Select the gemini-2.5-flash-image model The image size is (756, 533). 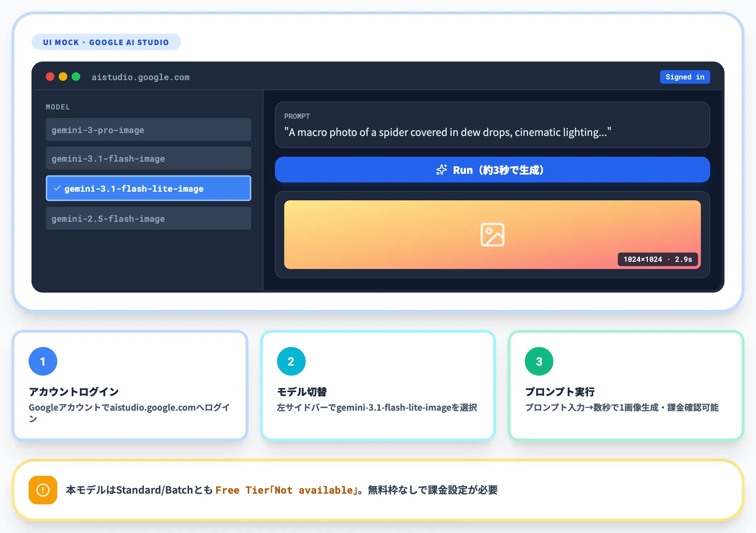pos(148,218)
